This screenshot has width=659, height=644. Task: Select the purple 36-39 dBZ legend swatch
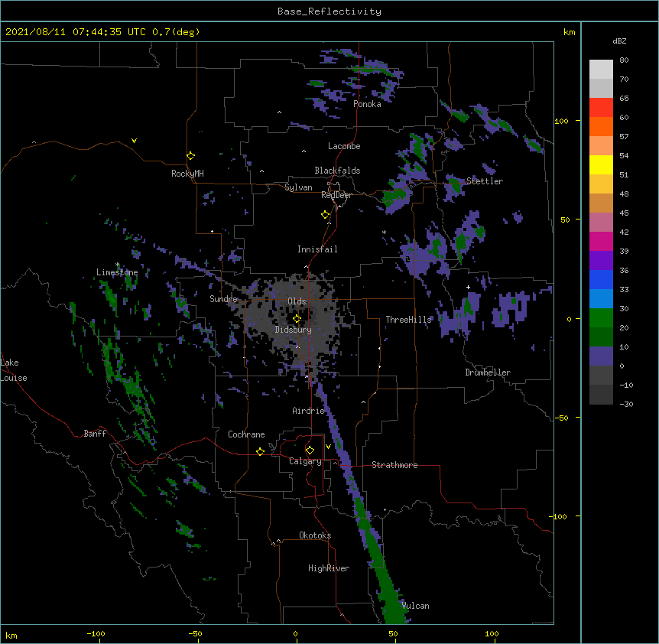(x=601, y=261)
